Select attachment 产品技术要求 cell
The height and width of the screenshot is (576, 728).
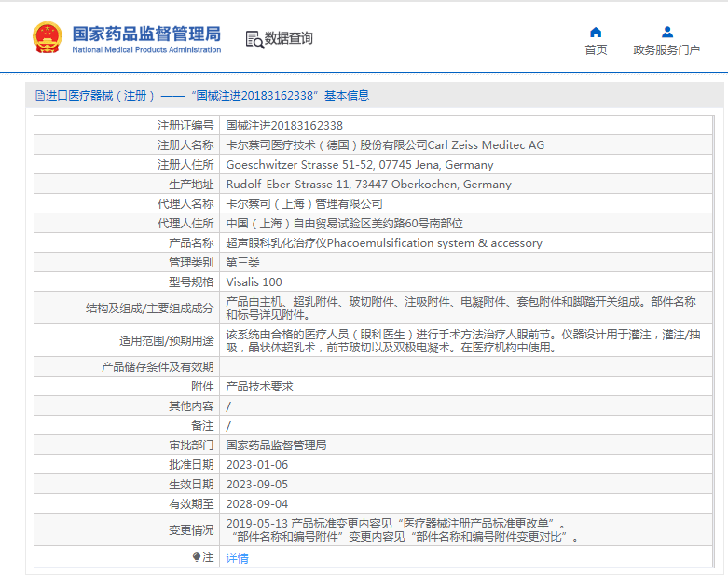[x=466, y=386]
